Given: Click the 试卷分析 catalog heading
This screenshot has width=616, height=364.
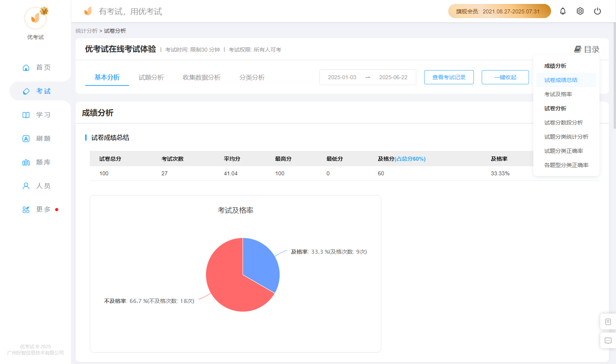Looking at the screenshot, I should point(555,108).
